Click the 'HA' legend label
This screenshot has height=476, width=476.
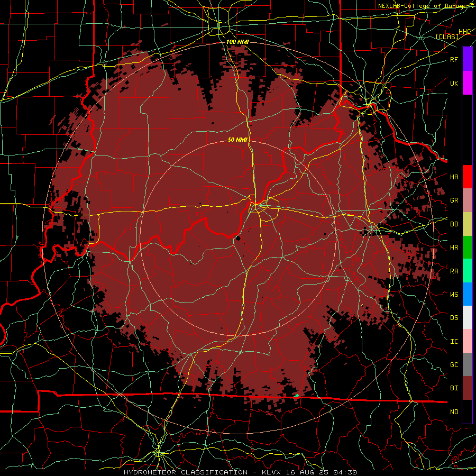click(x=454, y=177)
